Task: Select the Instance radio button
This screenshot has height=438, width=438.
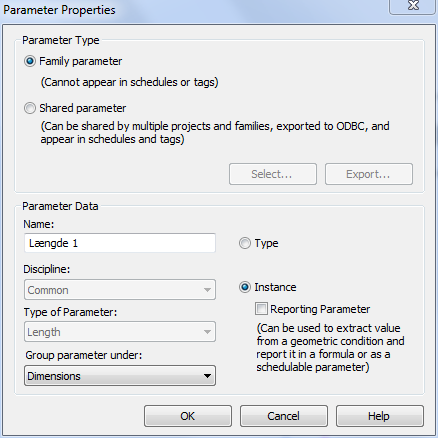Action: [x=245, y=287]
